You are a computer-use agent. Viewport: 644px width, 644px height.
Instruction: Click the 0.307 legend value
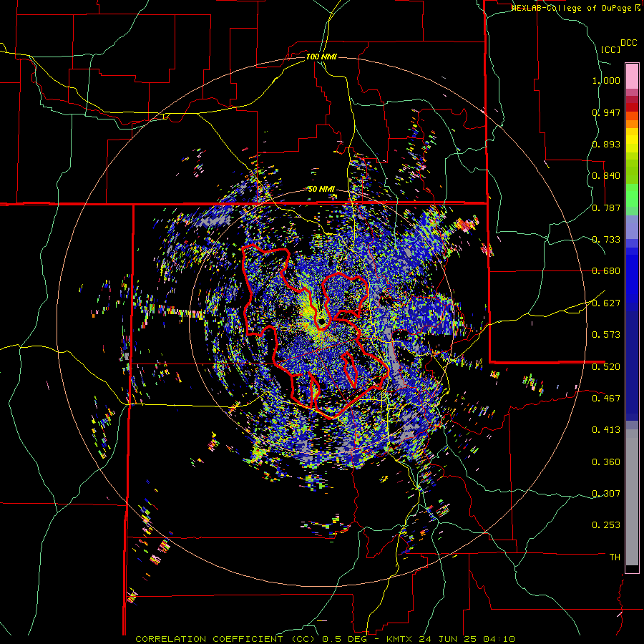click(606, 494)
